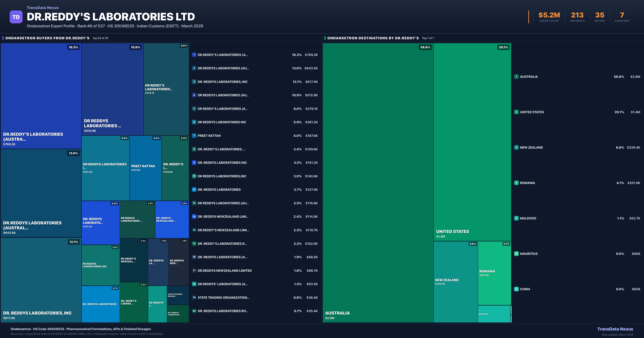Click the PREET RATTAN treemap tile
This screenshot has height=338, width=644.
(145, 168)
